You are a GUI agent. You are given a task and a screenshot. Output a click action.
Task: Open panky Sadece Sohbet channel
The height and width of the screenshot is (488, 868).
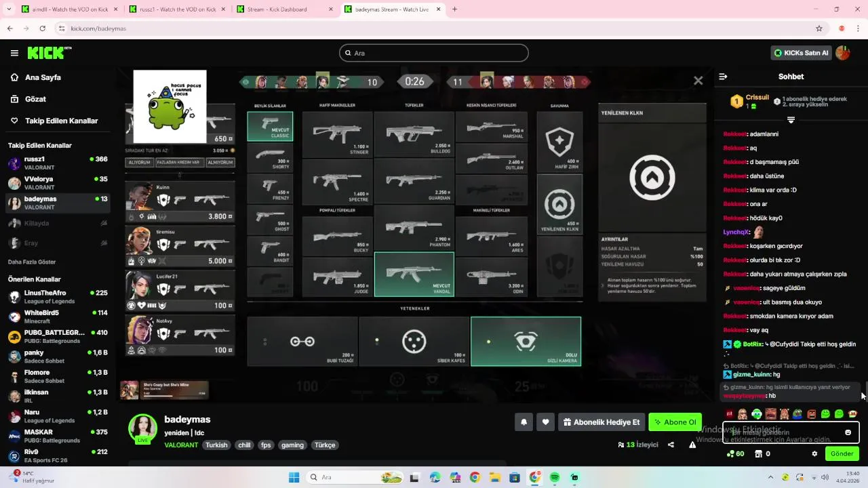[x=58, y=357]
